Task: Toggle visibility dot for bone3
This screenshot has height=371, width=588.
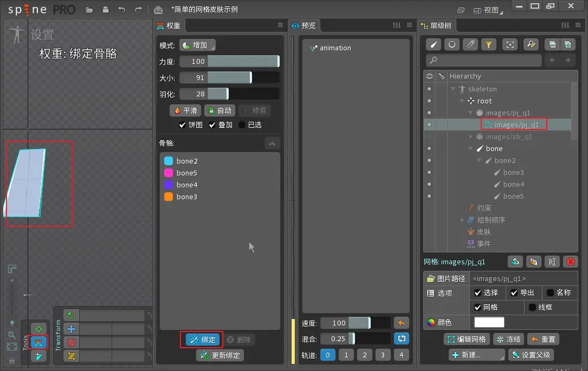Action: (x=429, y=172)
